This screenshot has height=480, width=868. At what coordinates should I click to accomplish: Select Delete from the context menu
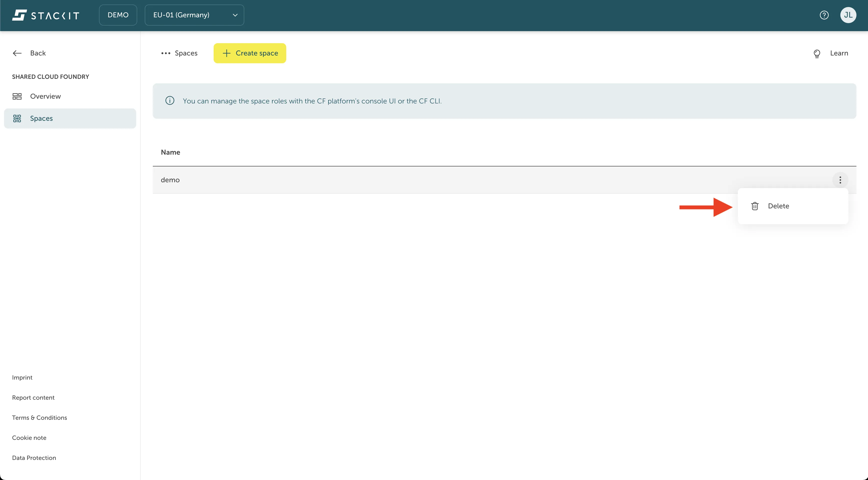click(779, 206)
